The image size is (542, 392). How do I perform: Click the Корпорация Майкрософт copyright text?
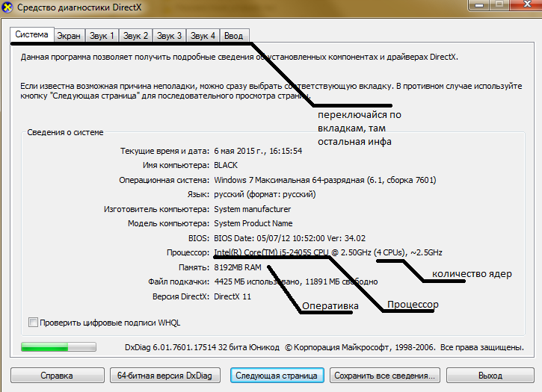point(404,347)
